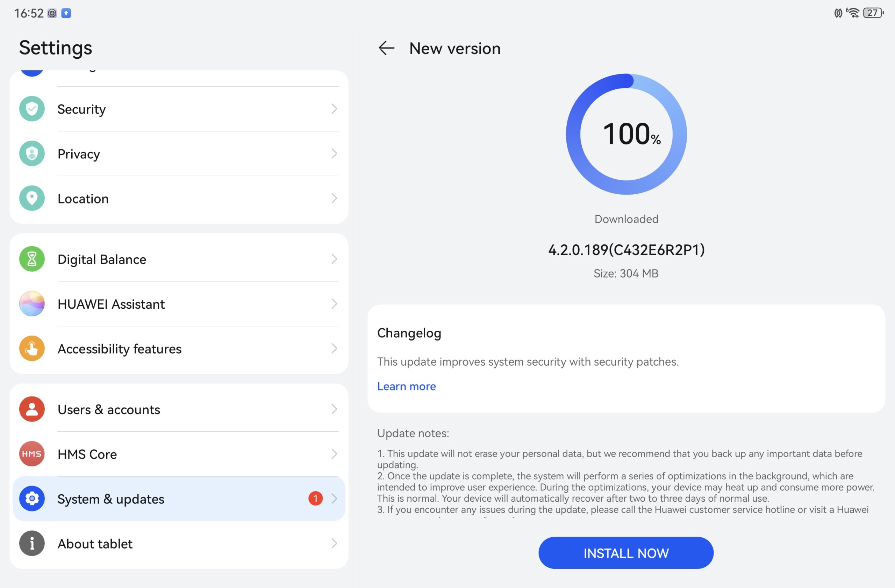Tap the eye comfort status icon
Image resolution: width=895 pixels, height=588 pixels.
coord(838,13)
